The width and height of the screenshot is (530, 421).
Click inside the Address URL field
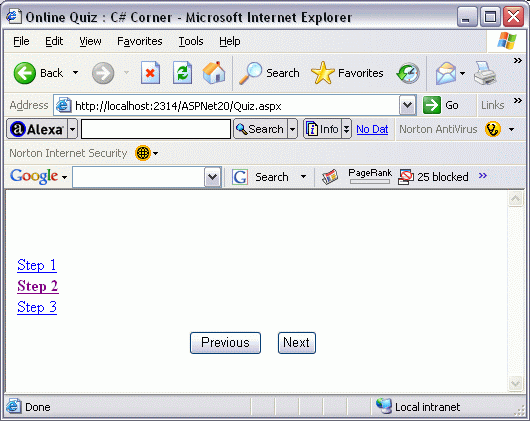(x=236, y=106)
